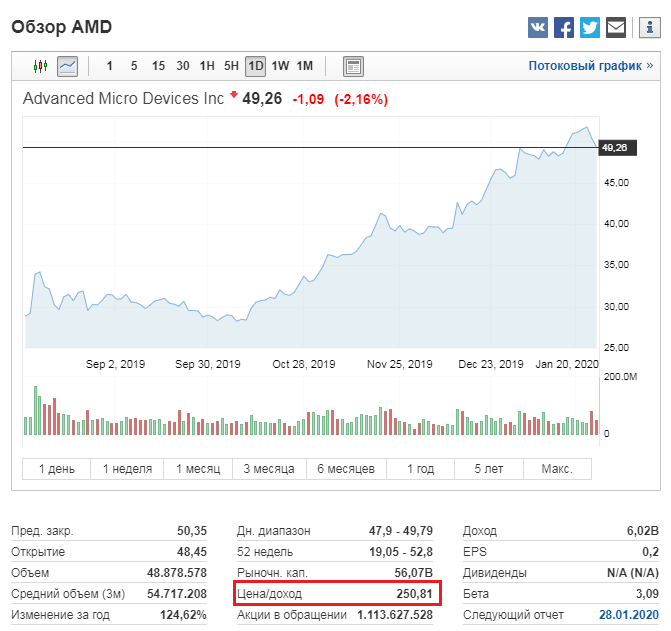The height and width of the screenshot is (631, 671).
Task: Choose the 1 неделя range tab
Action: coord(127,469)
